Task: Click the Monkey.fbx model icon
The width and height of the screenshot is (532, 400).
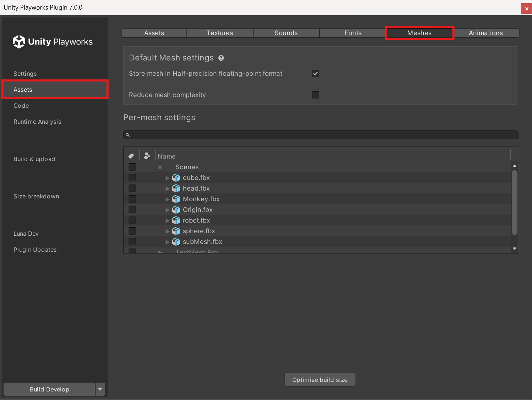Action: [176, 199]
